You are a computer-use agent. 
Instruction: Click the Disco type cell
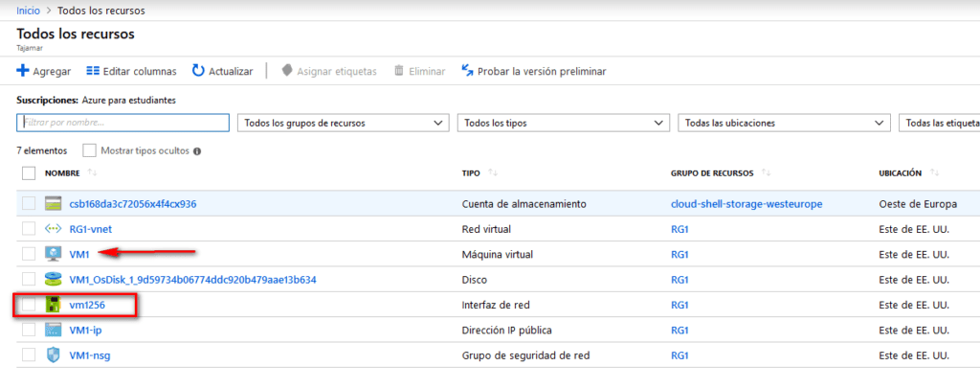point(473,280)
